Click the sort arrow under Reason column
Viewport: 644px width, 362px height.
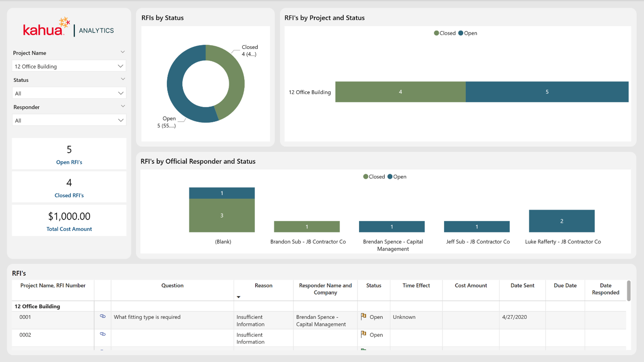tap(239, 297)
